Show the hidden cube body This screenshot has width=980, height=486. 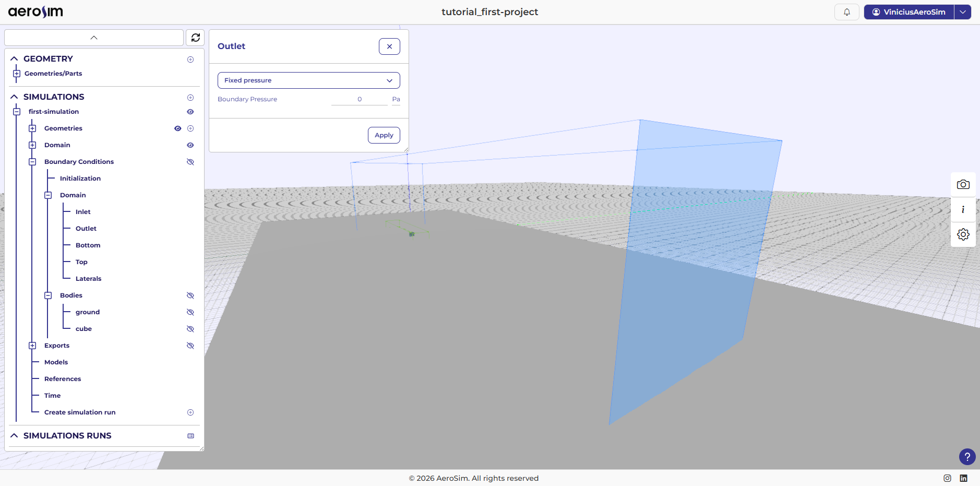click(x=190, y=329)
